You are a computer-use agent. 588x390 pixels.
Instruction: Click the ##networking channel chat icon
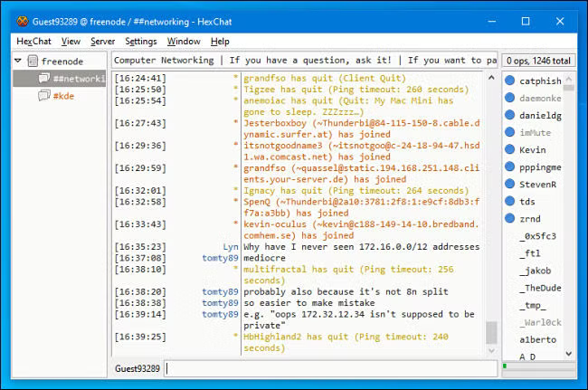(x=44, y=78)
